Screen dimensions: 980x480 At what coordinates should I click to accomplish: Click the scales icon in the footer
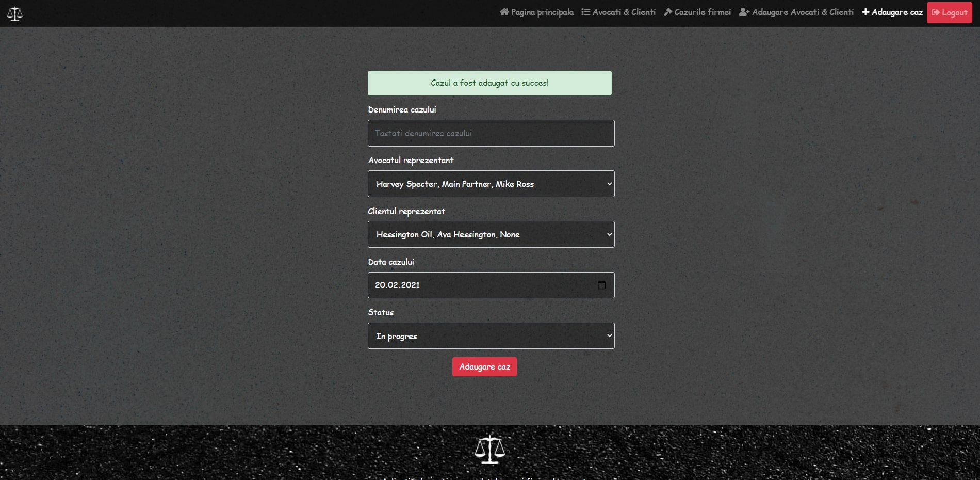point(489,449)
